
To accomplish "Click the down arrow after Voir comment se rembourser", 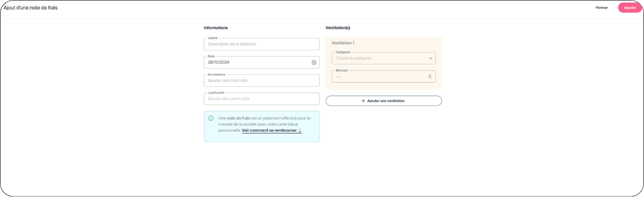I will [300, 130].
